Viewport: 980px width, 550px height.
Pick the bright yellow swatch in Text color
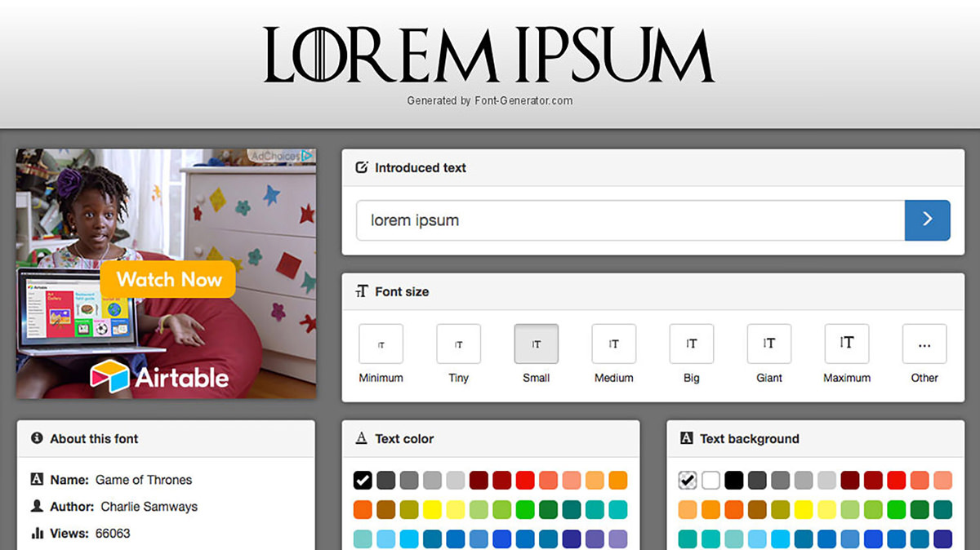click(432, 510)
